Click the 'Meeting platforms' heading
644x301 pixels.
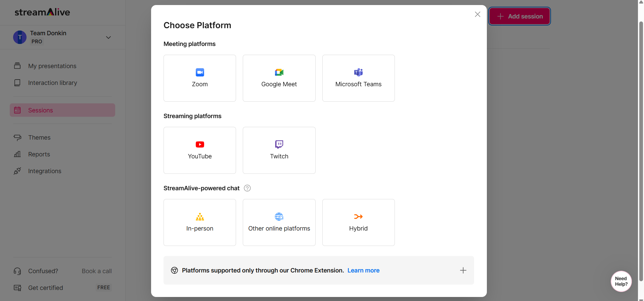[x=189, y=44]
